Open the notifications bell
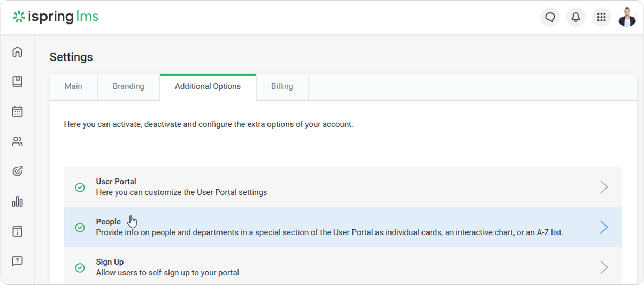The height and width of the screenshot is (285, 644). click(x=576, y=17)
